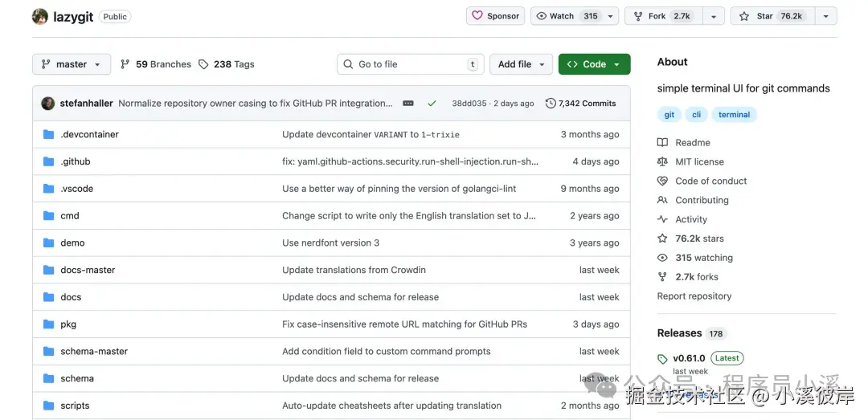The width and height of the screenshot is (868, 420).
Task: Select the terminal topic tag
Action: (734, 115)
